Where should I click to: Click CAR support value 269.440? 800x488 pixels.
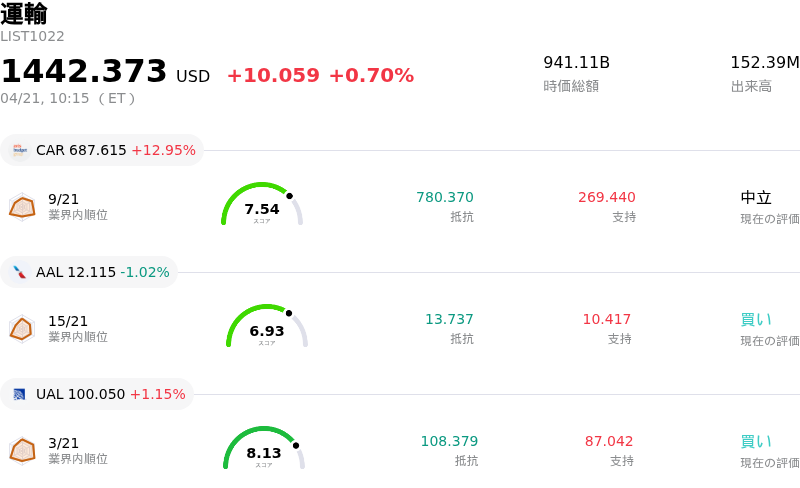point(607,197)
